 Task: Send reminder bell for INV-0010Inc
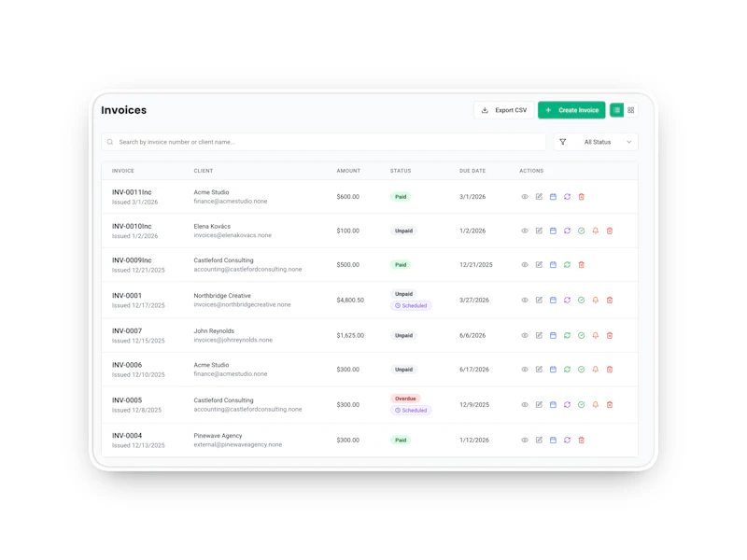(596, 231)
